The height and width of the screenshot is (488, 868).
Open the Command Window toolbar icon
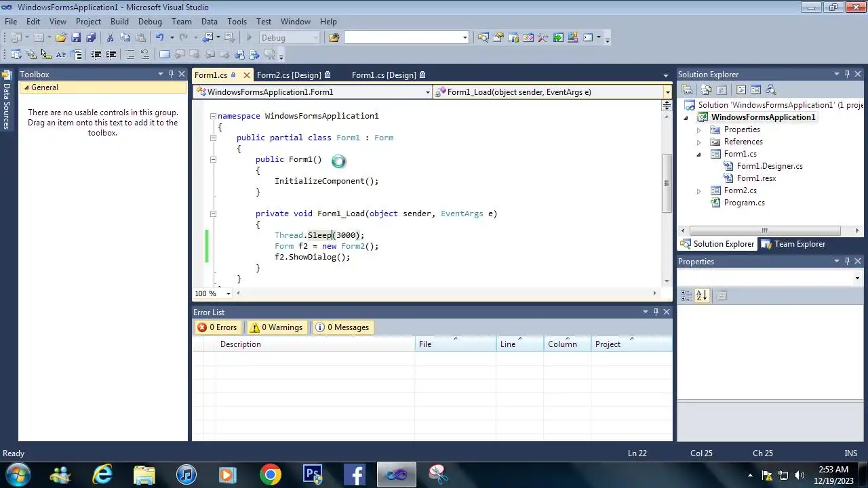click(x=588, y=38)
